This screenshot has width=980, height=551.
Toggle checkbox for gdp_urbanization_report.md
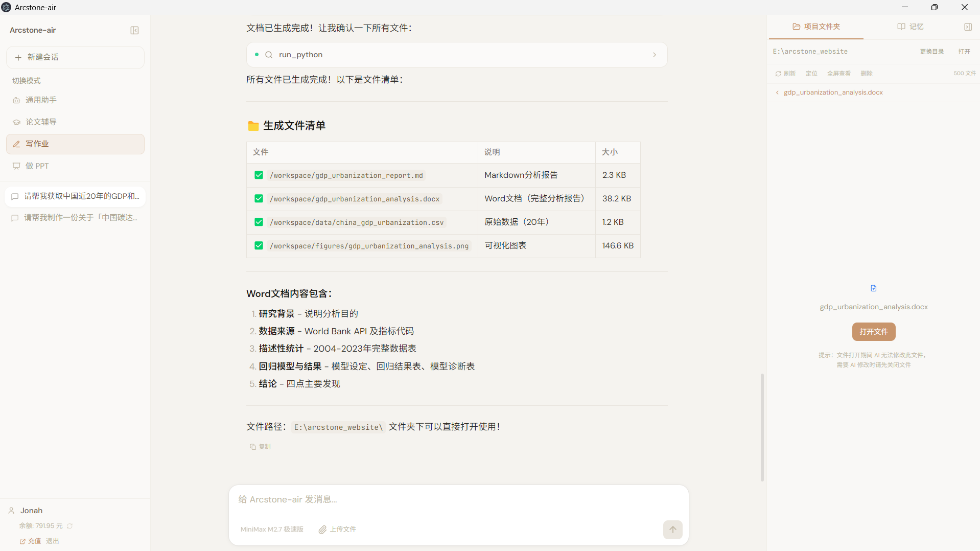[259, 175]
